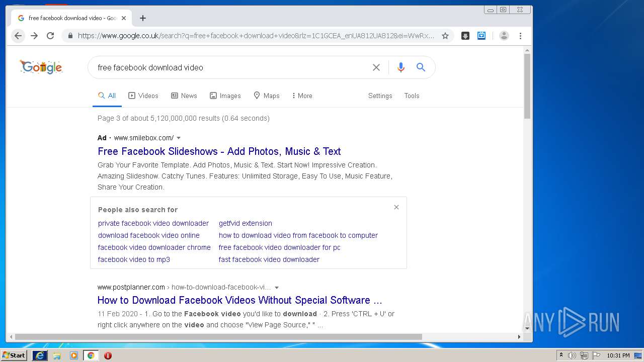The image size is (644, 362).
Task: Open the blue extension icon in toolbar
Action: coord(481,36)
